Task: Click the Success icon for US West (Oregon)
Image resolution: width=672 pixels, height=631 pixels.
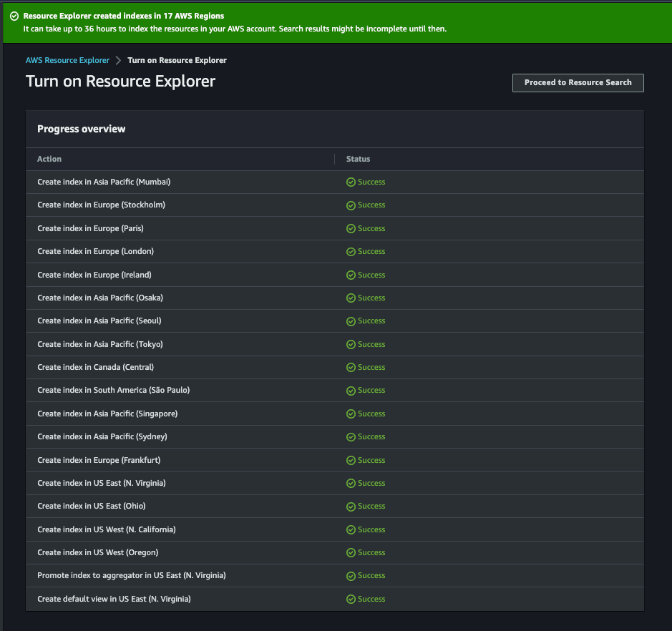Action: coord(351,552)
